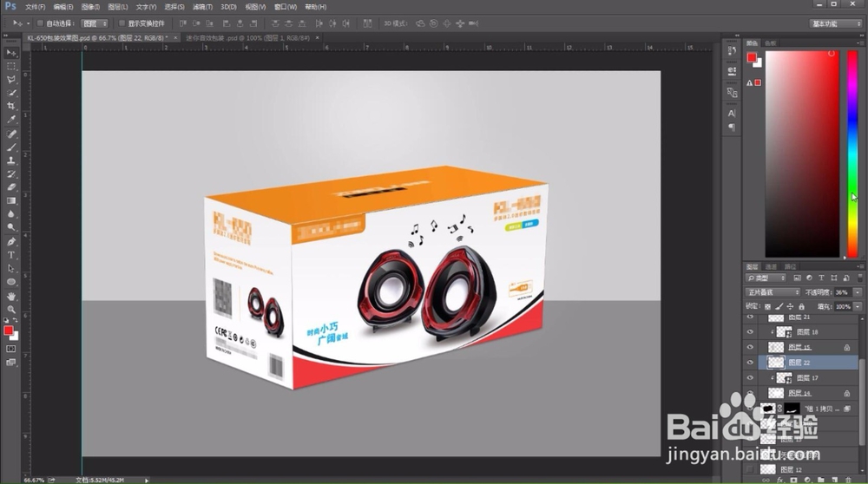This screenshot has width=868, height=484.
Task: Select the Dodge tool
Action: click(11, 226)
